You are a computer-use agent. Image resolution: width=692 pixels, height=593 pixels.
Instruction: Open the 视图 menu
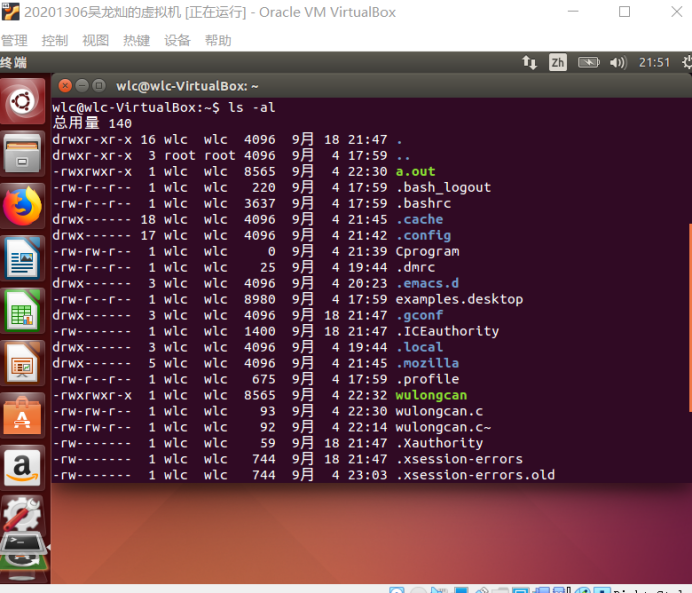96,41
